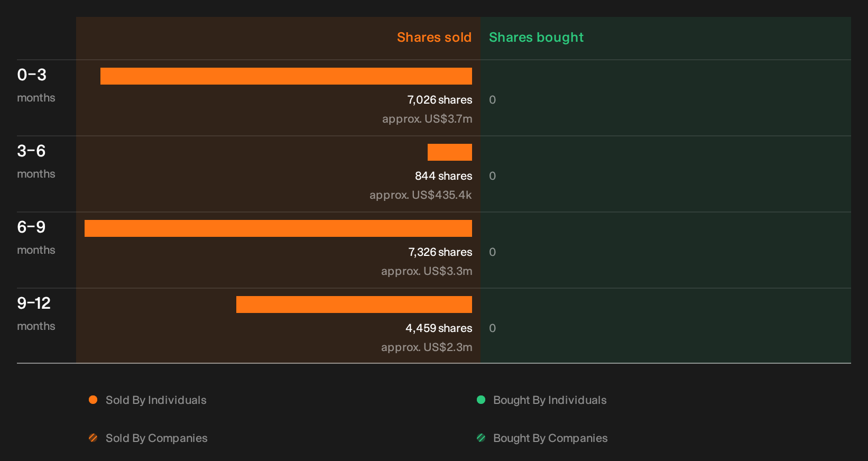Click the 844 shares value
The image size is (868, 461).
[444, 176]
